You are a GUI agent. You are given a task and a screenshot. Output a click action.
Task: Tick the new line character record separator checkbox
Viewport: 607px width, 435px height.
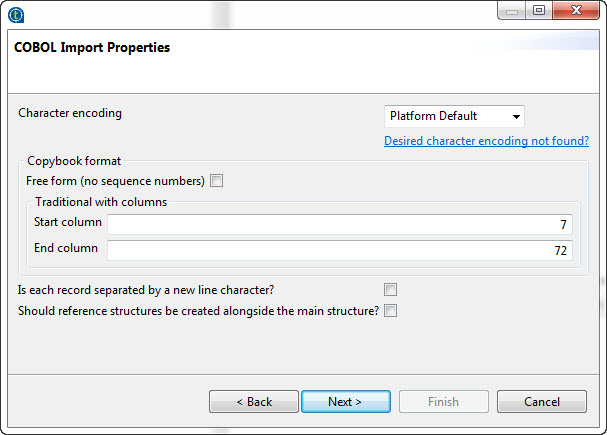coord(391,290)
